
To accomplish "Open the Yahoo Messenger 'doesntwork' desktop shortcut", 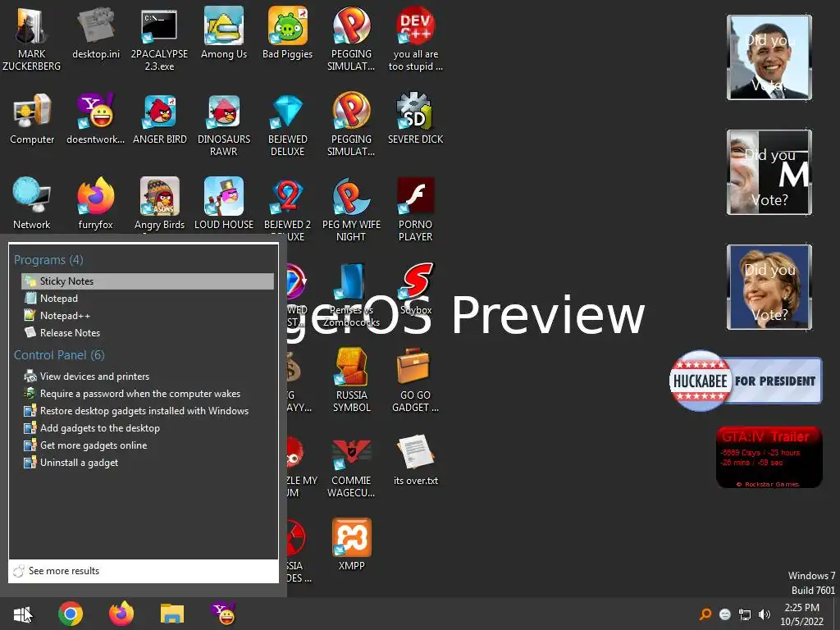I will tap(96, 118).
